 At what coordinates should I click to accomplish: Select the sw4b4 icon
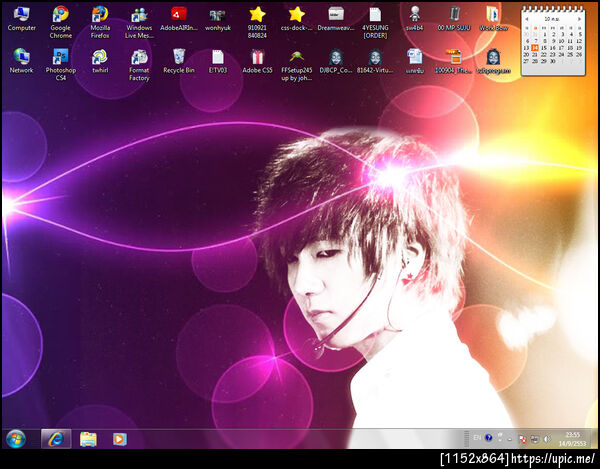click(415, 19)
